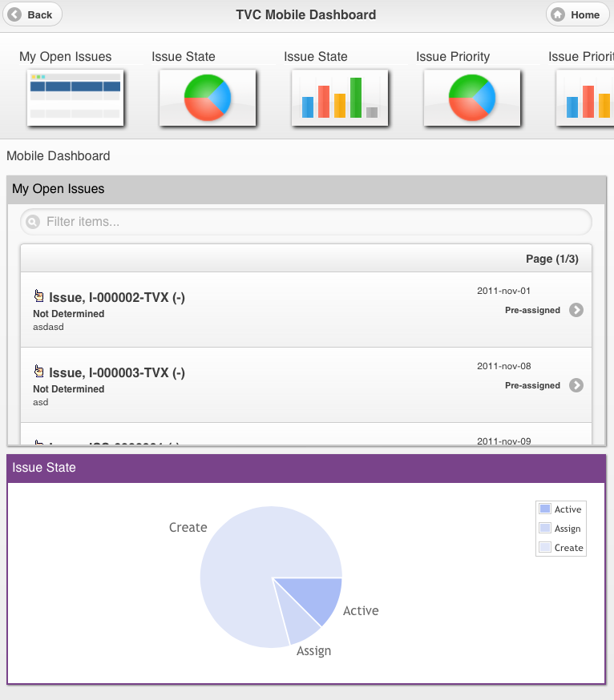Viewport: 614px width, 700px height.
Task: Click the Assign legend color swatch
Action: pos(545,529)
